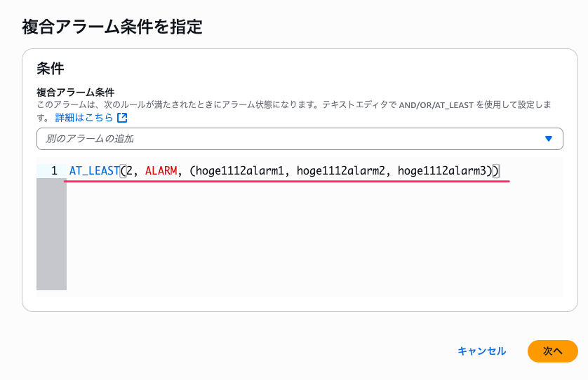Image resolution: width=588 pixels, height=380 pixels.
Task: Click the 複合アラーム条件 field label
Action: [75, 92]
